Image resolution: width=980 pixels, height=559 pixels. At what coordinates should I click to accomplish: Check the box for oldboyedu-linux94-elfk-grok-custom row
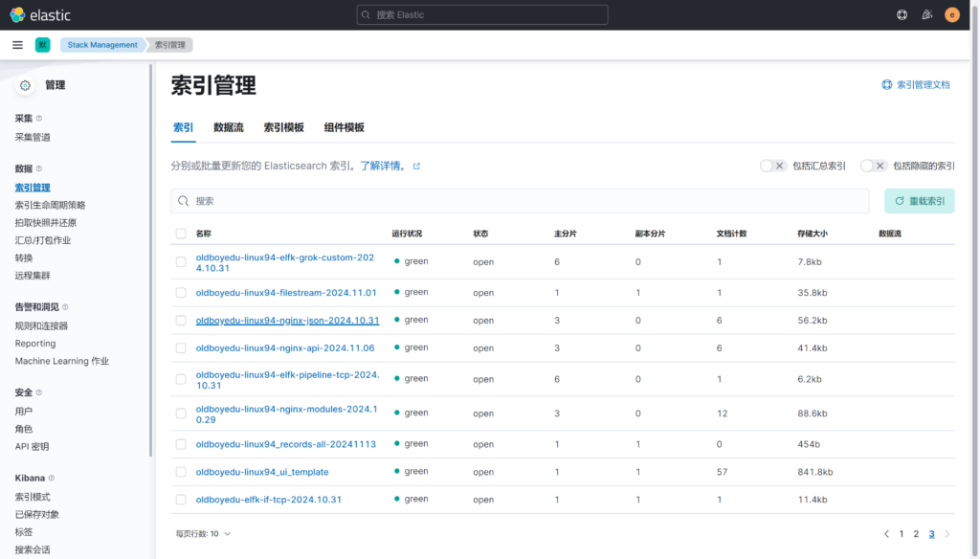click(x=181, y=262)
